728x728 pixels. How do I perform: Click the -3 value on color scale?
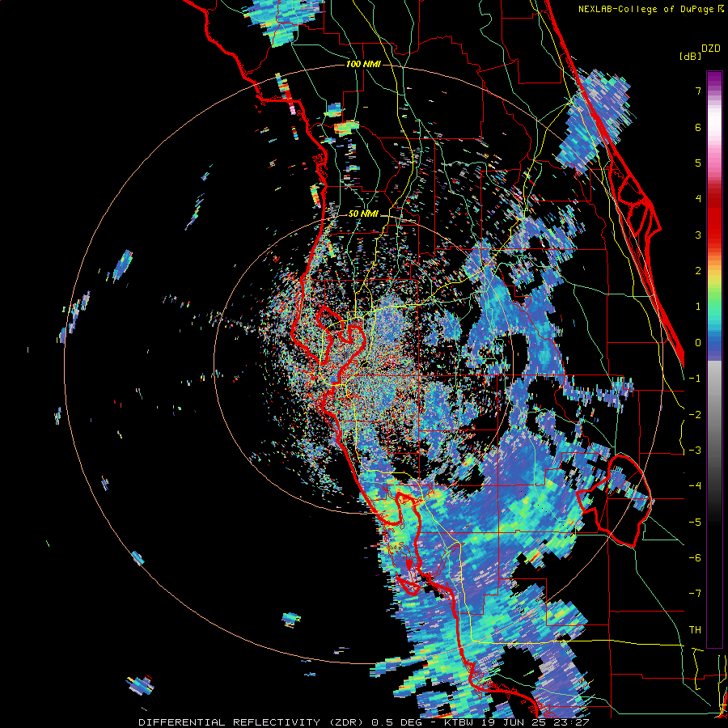pos(695,451)
